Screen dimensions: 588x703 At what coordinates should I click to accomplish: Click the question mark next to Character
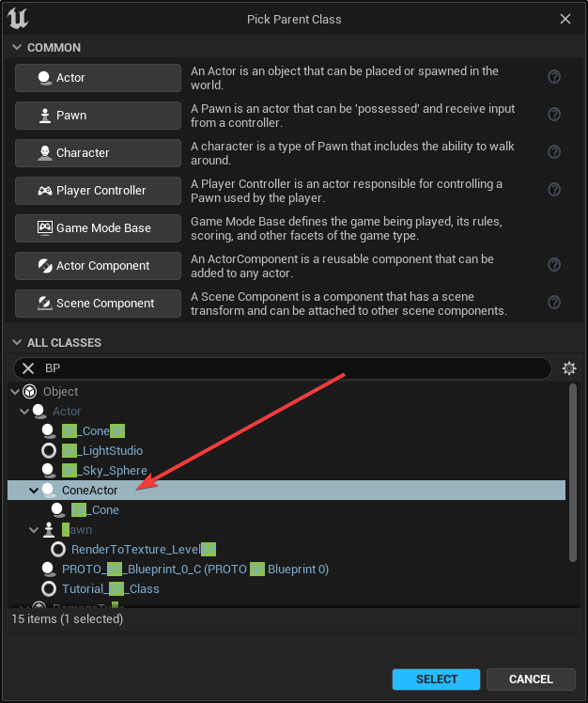554,152
